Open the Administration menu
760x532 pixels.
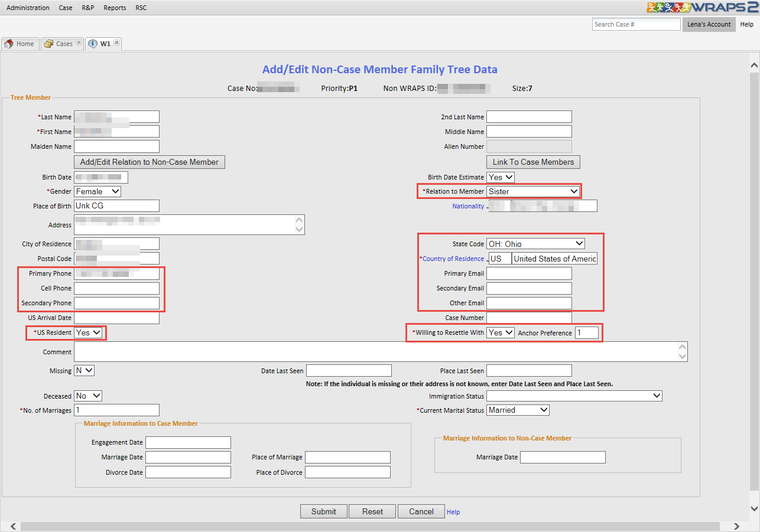pyautogui.click(x=28, y=8)
